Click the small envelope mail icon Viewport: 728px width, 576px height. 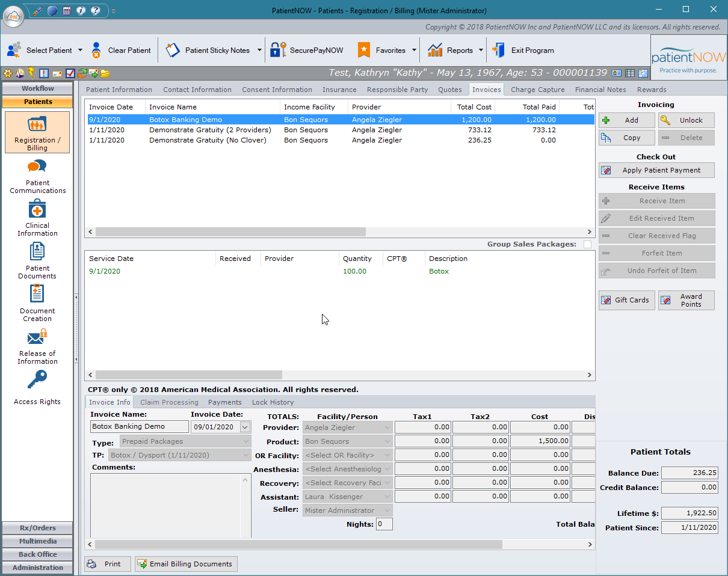pyautogui.click(x=57, y=73)
